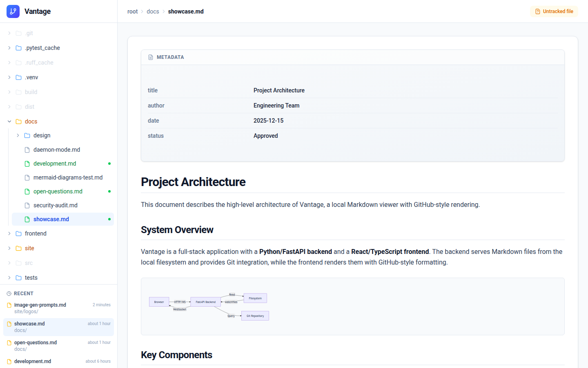Click the green modified dot beside showcase.md

click(x=109, y=219)
